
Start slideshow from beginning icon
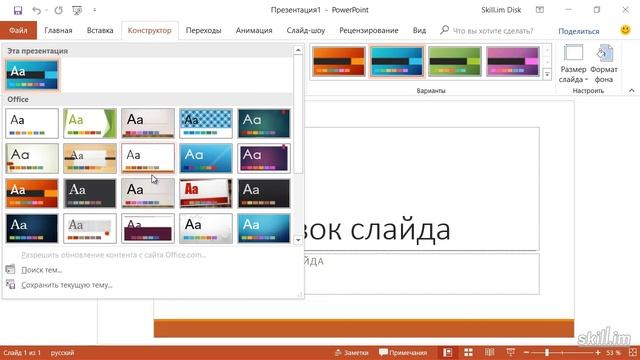[x=77, y=10]
